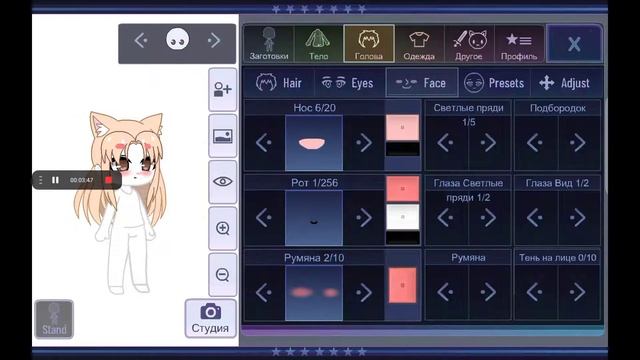Go to next character slot
This screenshot has height=360, width=640.
tap(214, 40)
